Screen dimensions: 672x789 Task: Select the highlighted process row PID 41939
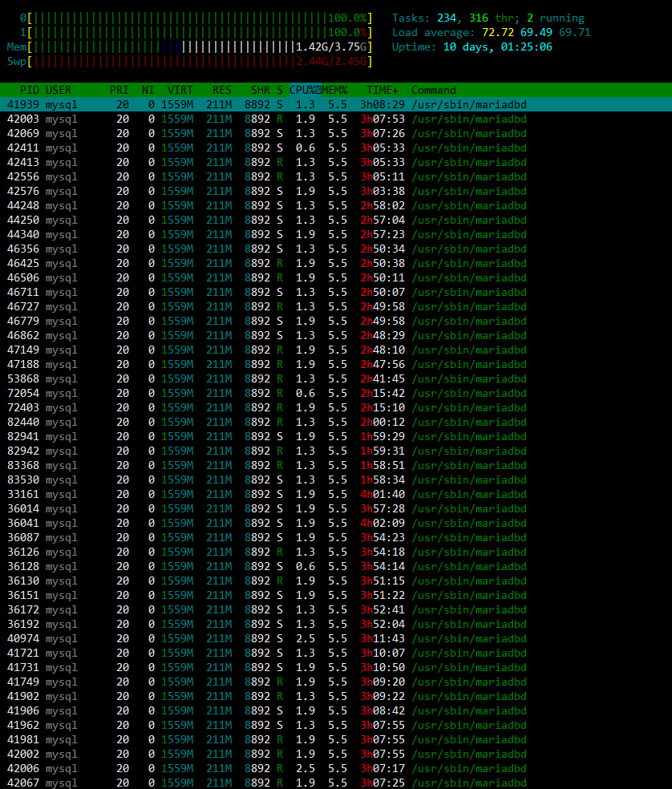click(x=336, y=105)
